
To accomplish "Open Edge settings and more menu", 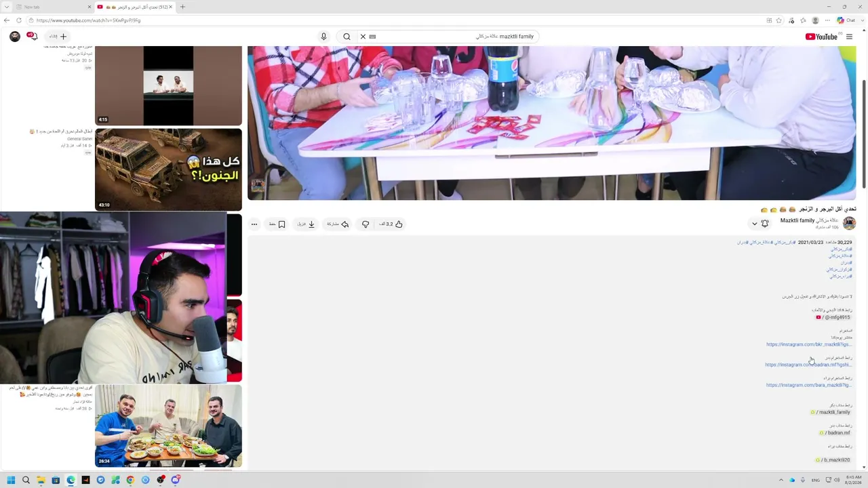I will (827, 20).
